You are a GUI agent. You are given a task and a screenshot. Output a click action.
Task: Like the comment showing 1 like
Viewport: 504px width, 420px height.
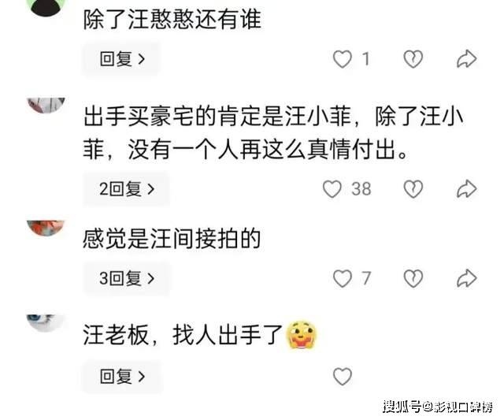click(343, 59)
